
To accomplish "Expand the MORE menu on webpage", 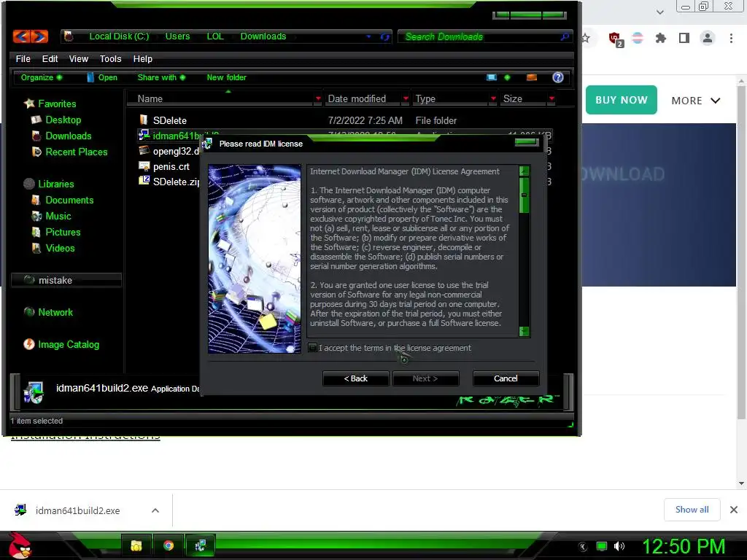I will click(695, 101).
